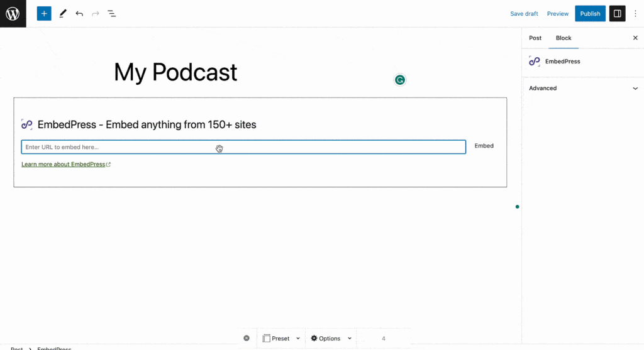Open the Options dropdown arrow
This screenshot has height=350, width=644.
350,339
